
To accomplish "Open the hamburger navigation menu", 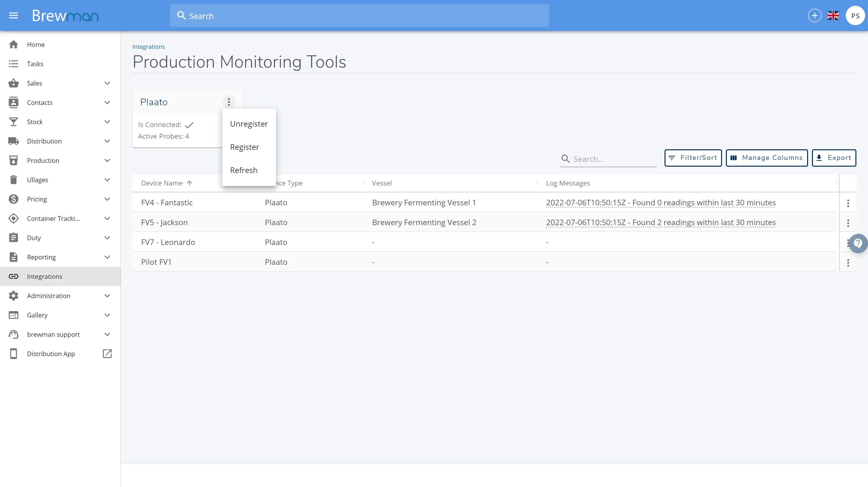I will pyautogui.click(x=14, y=15).
